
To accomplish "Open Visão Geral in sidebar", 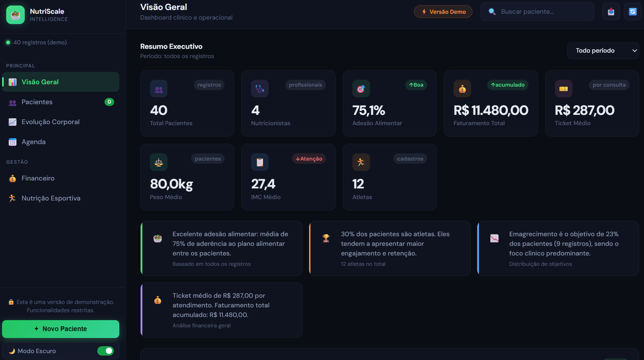I will (61, 82).
